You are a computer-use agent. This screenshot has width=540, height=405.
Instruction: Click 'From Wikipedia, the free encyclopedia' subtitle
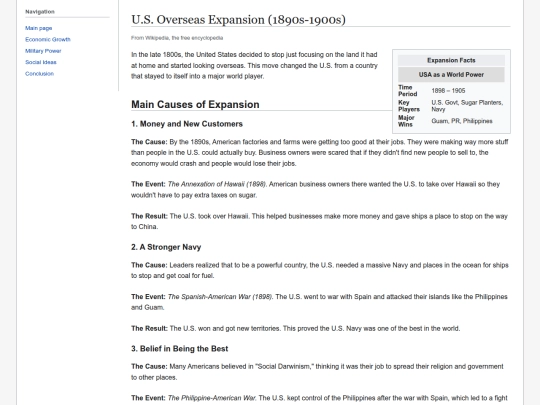(177, 38)
